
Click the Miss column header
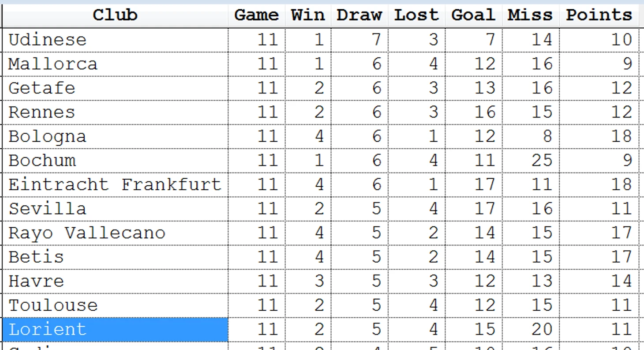coord(531,15)
